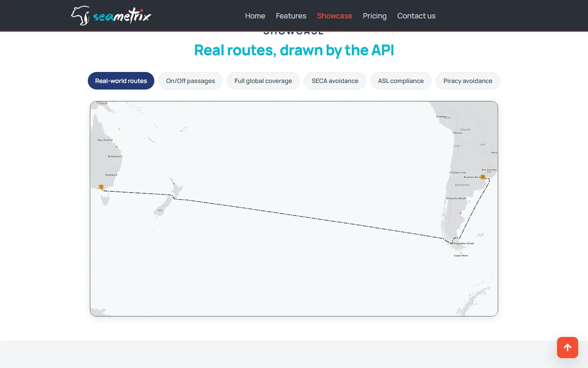Go to the Home page
The width and height of the screenshot is (588, 368).
pos(255,16)
